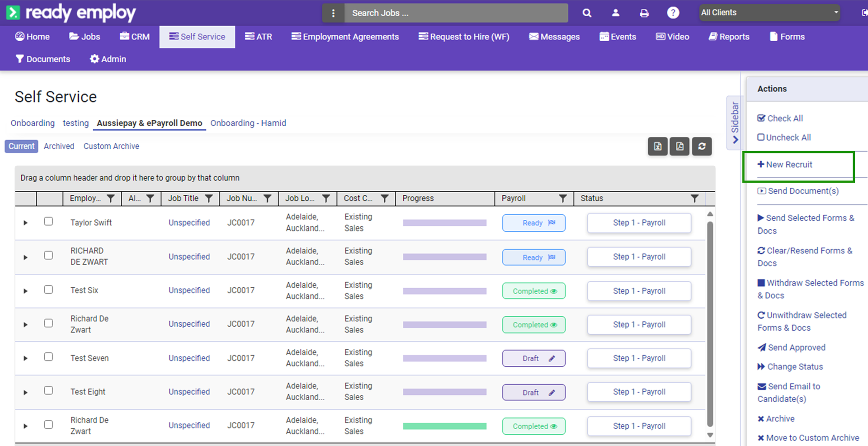This screenshot has height=446, width=868.
Task: Open Step 1 - Payroll status for Taylor Swift
Action: tap(639, 223)
